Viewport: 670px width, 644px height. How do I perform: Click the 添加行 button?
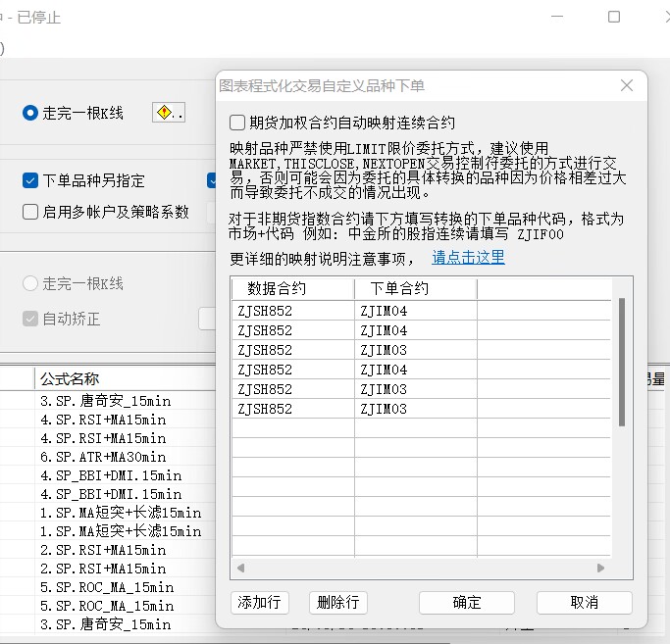[259, 603]
